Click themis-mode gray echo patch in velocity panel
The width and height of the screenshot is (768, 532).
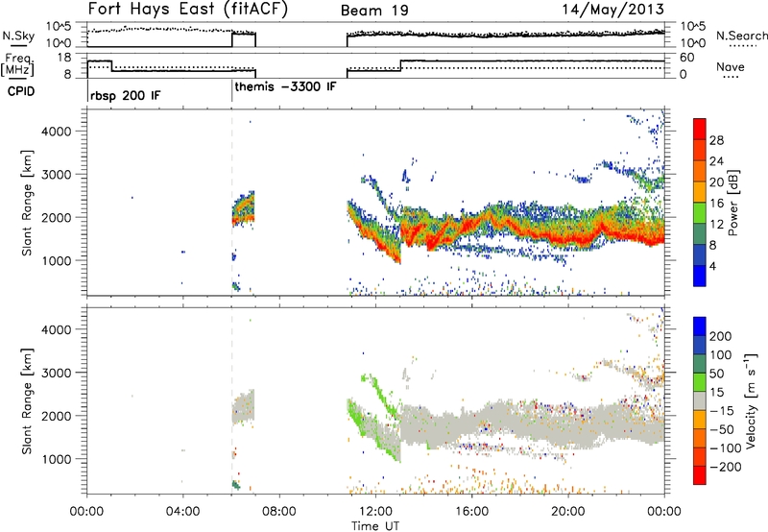(244, 406)
